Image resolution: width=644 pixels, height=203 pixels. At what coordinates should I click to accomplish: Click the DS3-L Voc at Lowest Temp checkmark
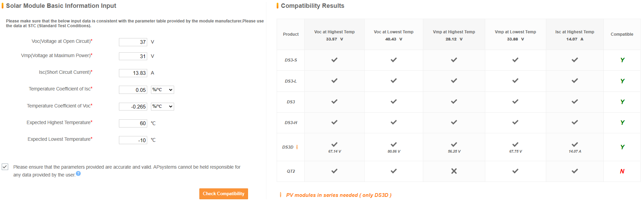point(394,81)
